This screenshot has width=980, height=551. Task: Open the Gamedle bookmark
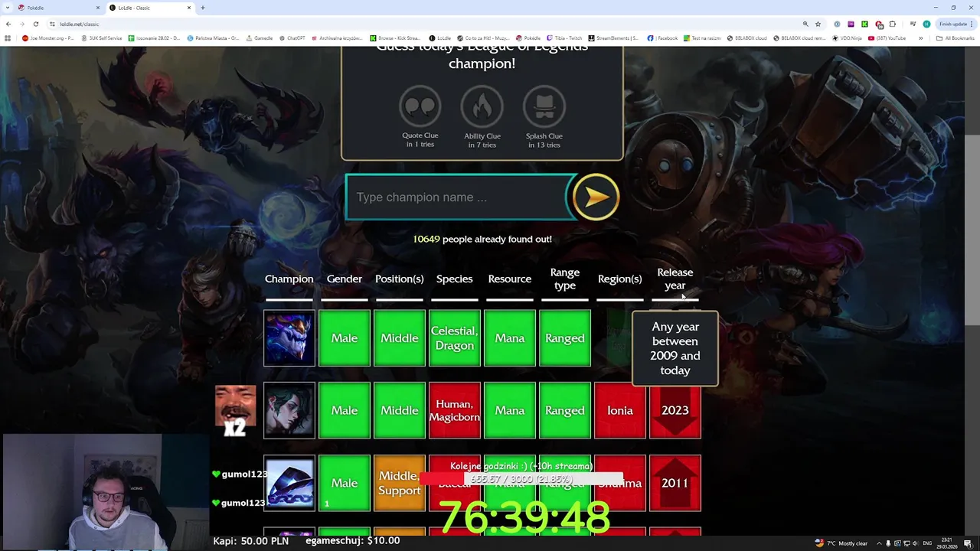(260, 38)
